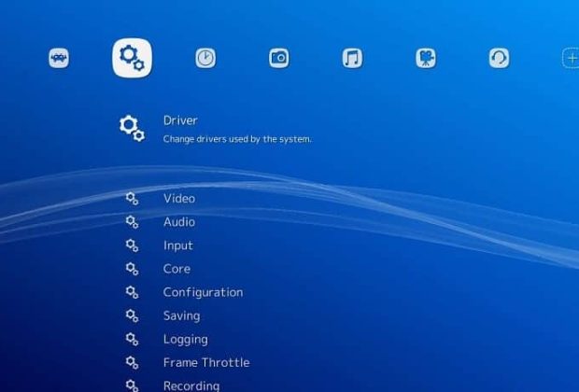Image resolution: width=579 pixels, height=392 pixels.
Task: Click the gear icon beside Core
Action: click(133, 269)
